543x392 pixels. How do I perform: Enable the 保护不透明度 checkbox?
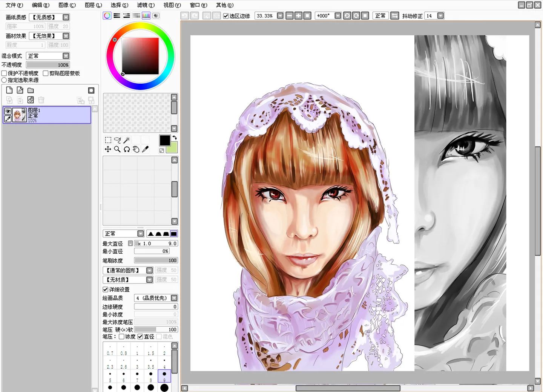pos(5,73)
